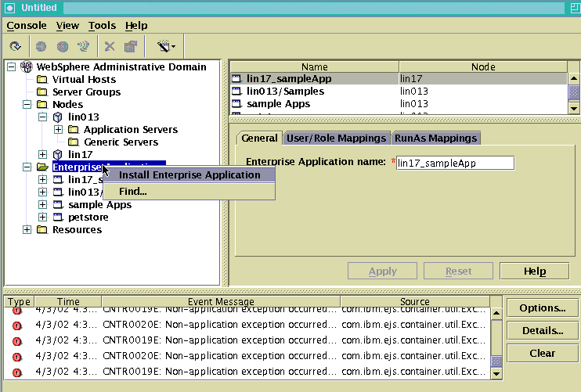Expand the petstore tree node

(x=42, y=217)
